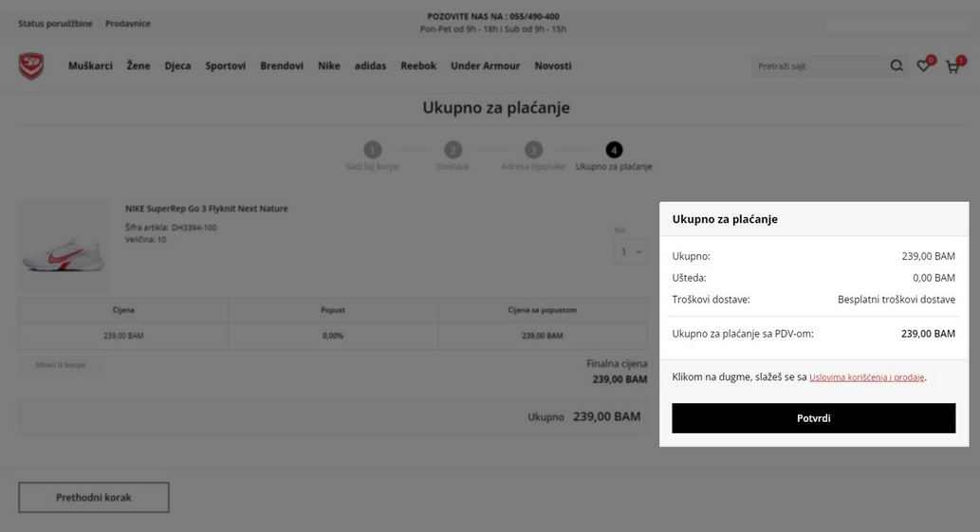Image resolution: width=980 pixels, height=532 pixels.
Task: Confirm order with the Potvrdi button
Action: [814, 418]
